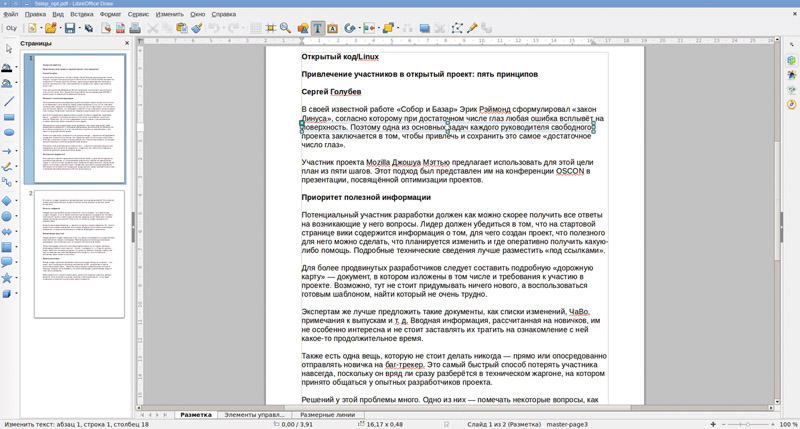The width and height of the screenshot is (800, 429).
Task: Select the Block Arrows tool
Action: pos(7,232)
